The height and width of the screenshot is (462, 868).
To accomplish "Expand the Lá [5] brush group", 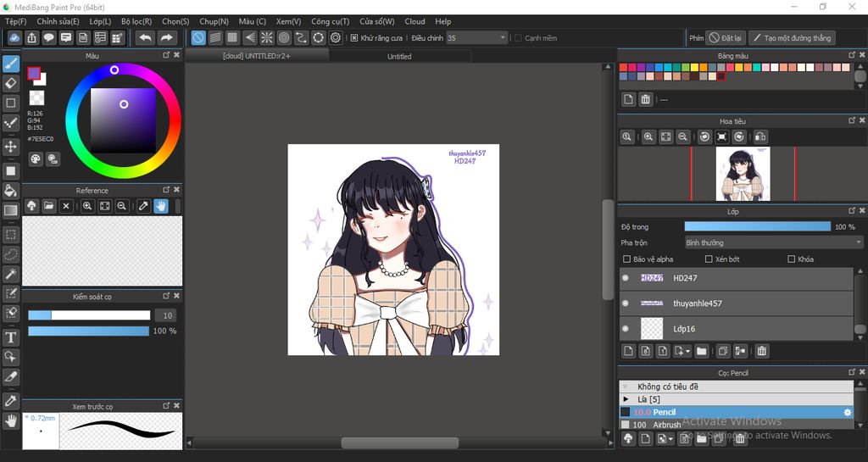I will coord(626,399).
